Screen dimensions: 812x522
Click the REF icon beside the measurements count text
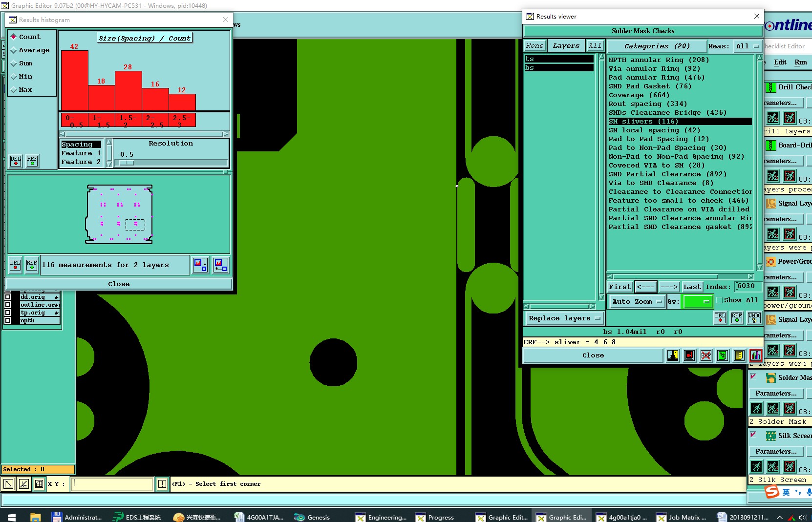click(32, 265)
